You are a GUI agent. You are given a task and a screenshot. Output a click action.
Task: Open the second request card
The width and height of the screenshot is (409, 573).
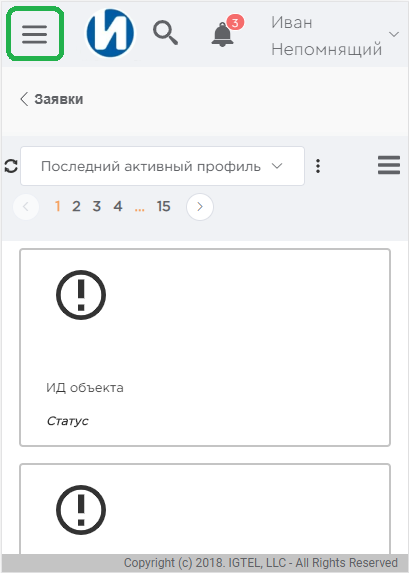[205, 509]
